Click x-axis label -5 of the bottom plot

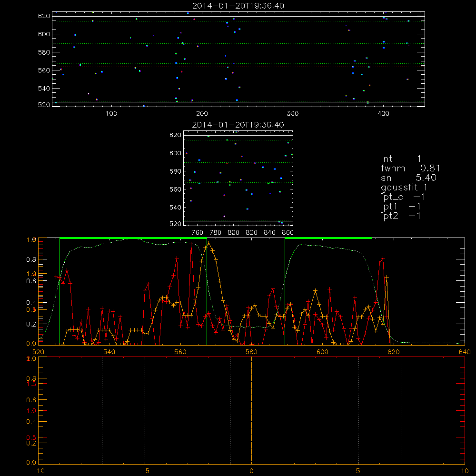click(x=145, y=471)
